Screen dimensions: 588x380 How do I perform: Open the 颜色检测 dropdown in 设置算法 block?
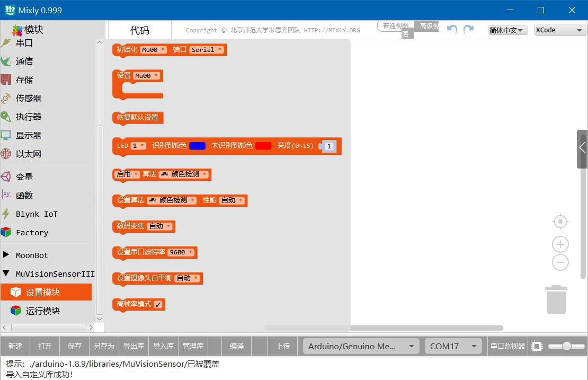172,200
